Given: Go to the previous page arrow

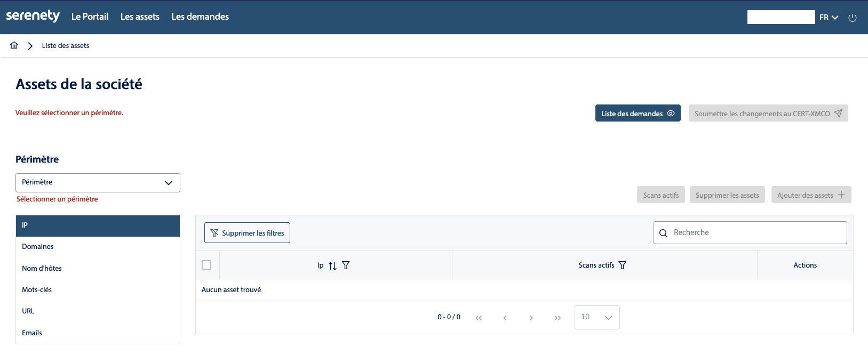Looking at the screenshot, I should point(505,318).
